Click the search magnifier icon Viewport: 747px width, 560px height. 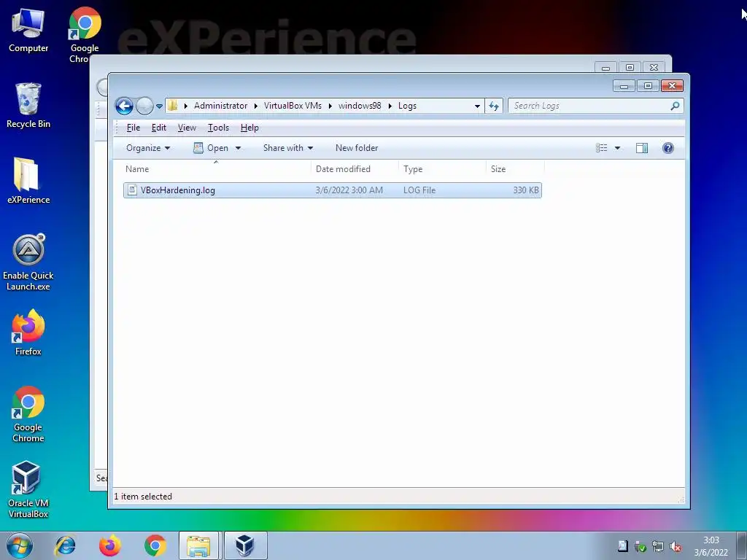[675, 106]
